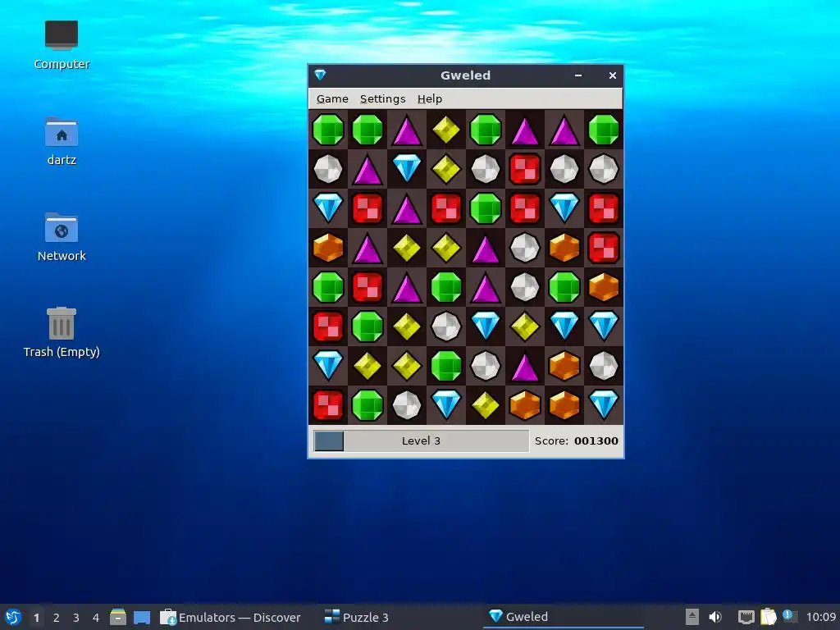Select the green gem in the top-left corner
Screen dimensions: 840x630
click(328, 130)
